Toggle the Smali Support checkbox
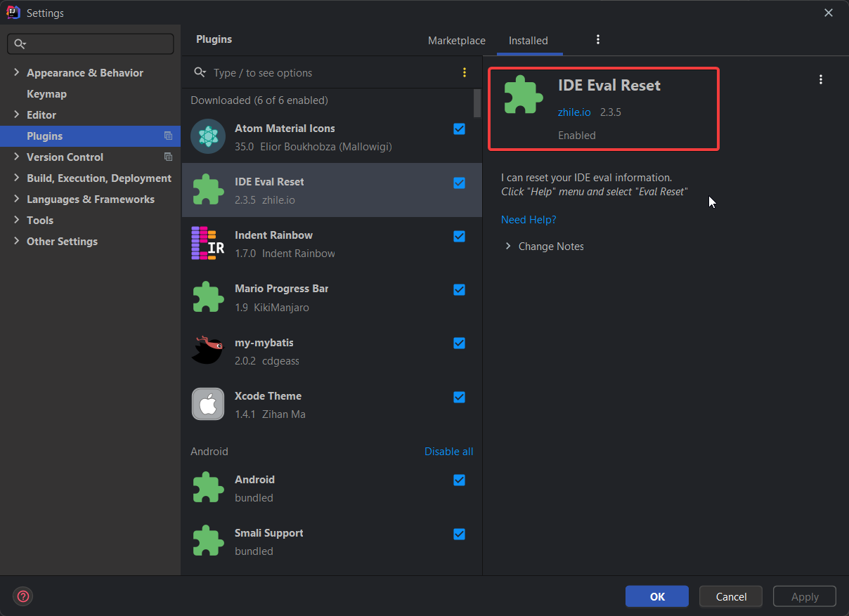This screenshot has width=849, height=616. pyautogui.click(x=459, y=534)
